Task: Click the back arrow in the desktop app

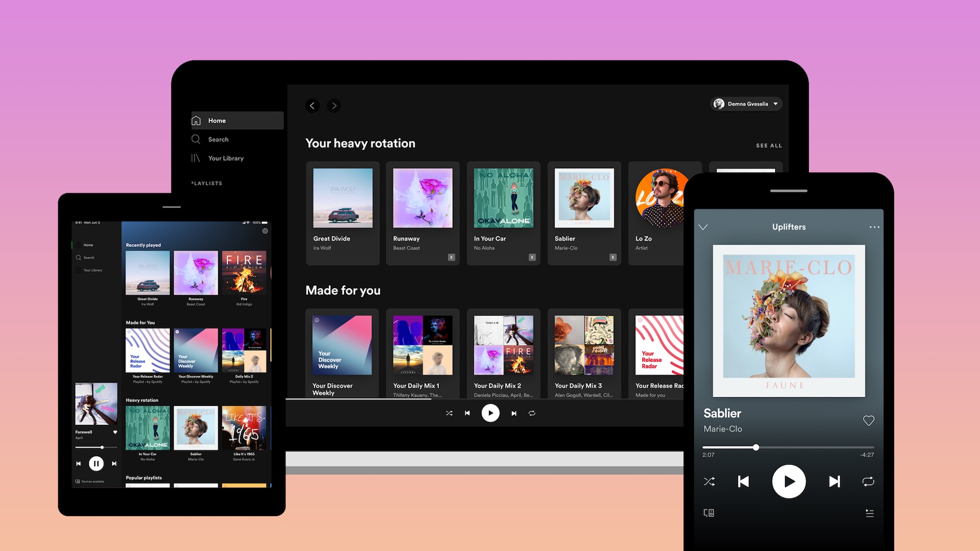Action: pyautogui.click(x=313, y=106)
